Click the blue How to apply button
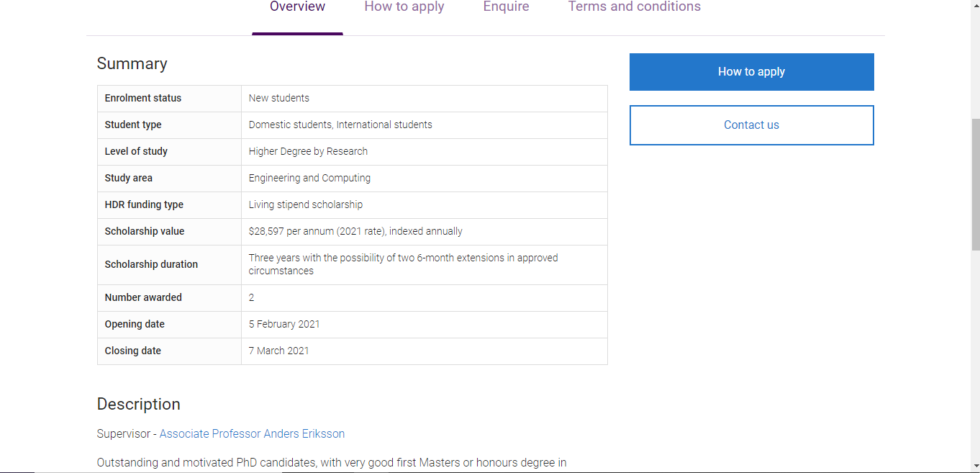Screen dimensions: 980x473 [751, 72]
